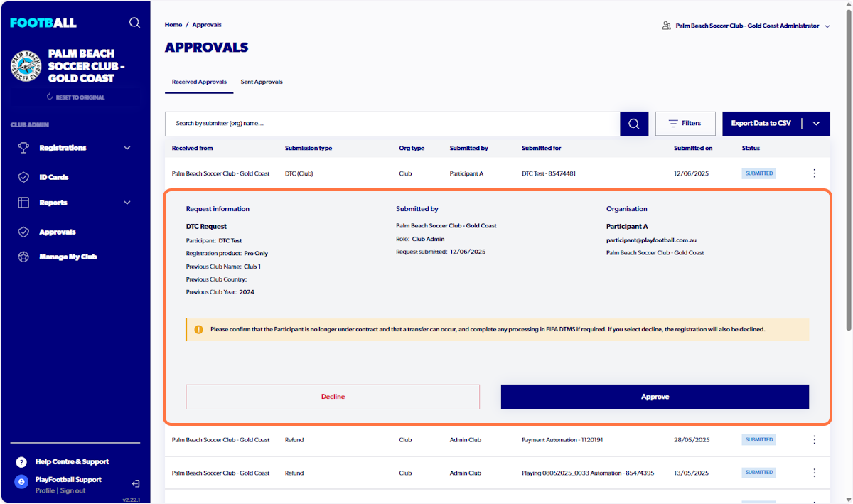The width and height of the screenshot is (853, 504).
Task: Approve the DTC request
Action: (655, 397)
